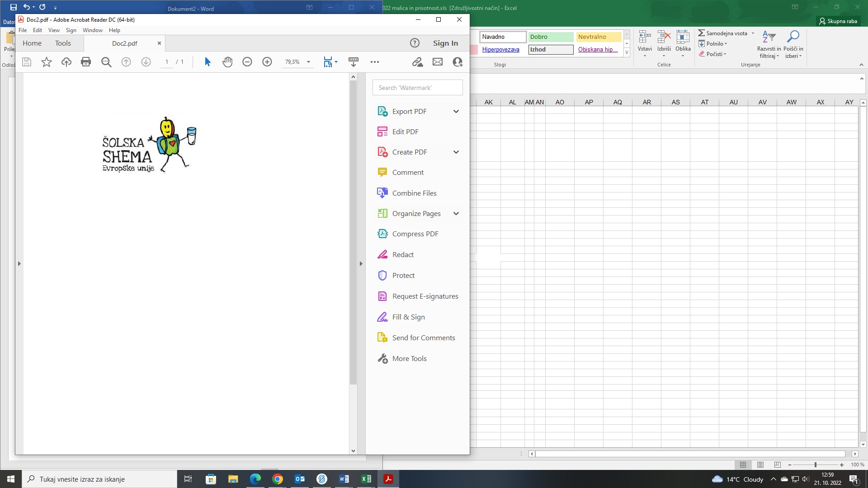
Task: Activate the hand pan tool
Action: point(227,62)
